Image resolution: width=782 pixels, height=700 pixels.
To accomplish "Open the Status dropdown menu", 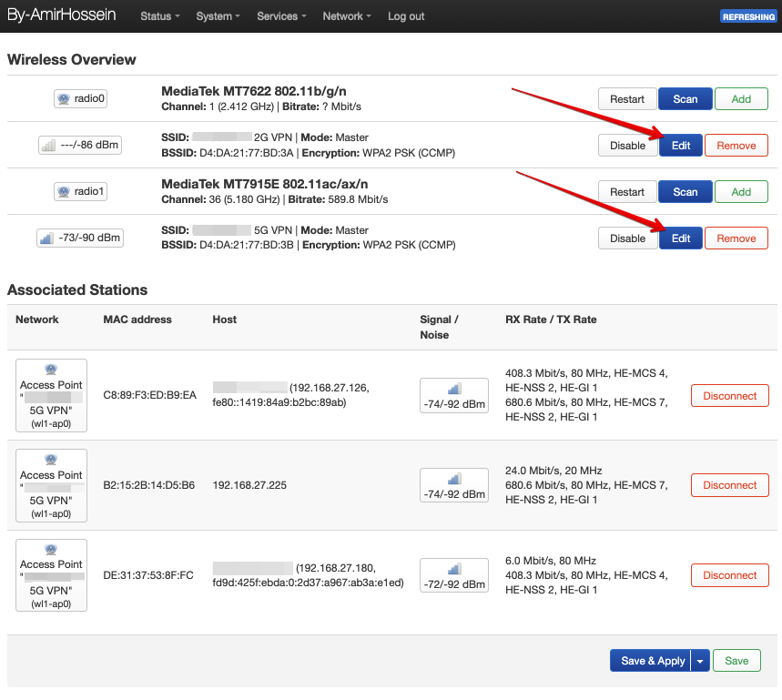I will coord(159,16).
